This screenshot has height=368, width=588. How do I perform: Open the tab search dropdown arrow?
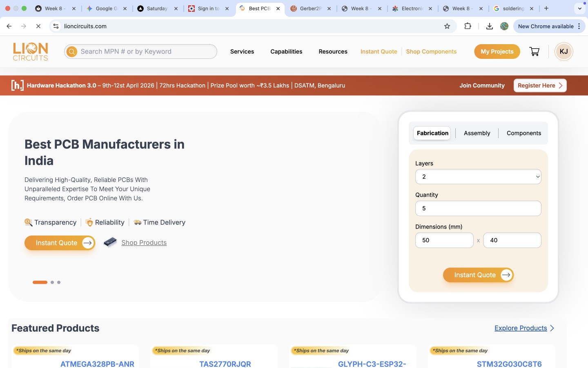pos(580,8)
